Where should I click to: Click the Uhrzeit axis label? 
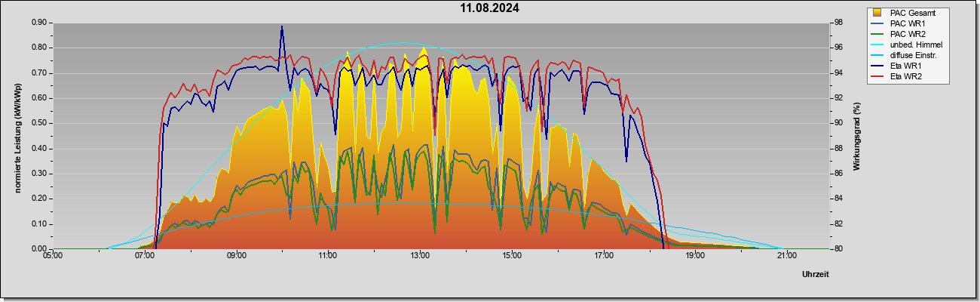pos(816,275)
